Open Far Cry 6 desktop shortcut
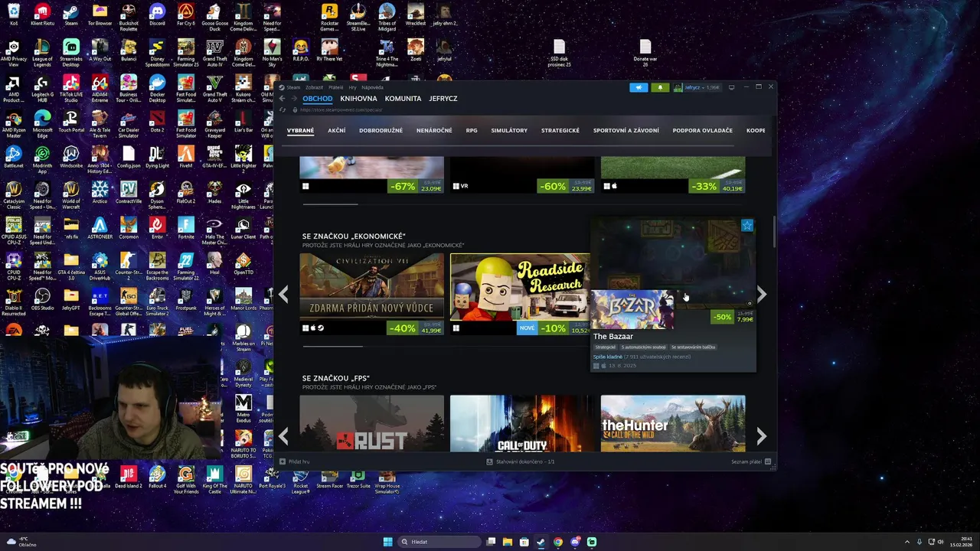This screenshot has width=980, height=551. (186, 14)
